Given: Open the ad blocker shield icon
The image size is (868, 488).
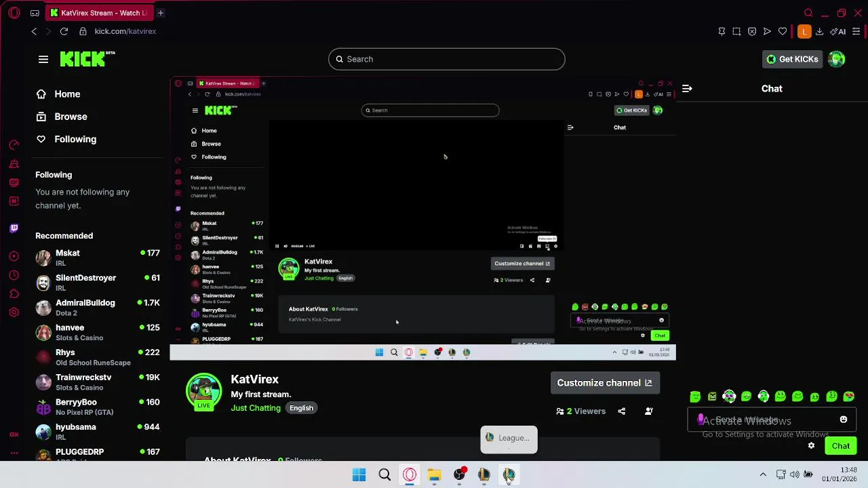Looking at the screenshot, I should 752,31.
